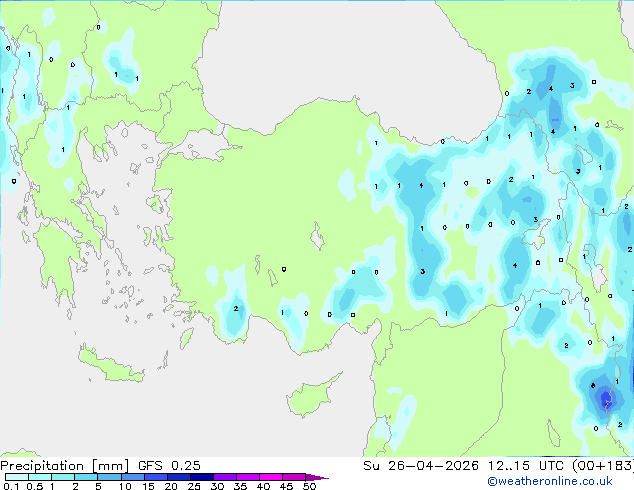This screenshot has width=634, height=490.
Task: Choose the bright magenta 40–45 mm swatch
Action: 271,477
